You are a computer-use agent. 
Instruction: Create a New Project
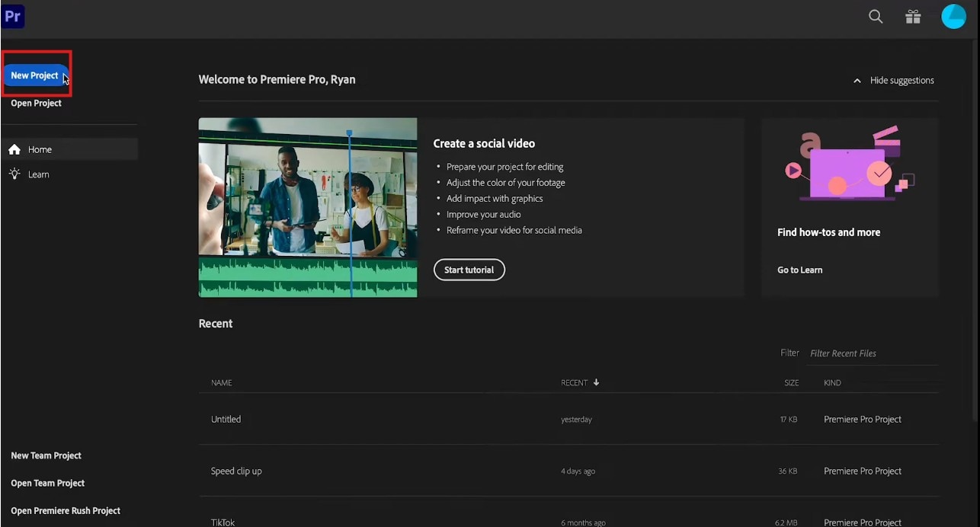[x=34, y=75]
